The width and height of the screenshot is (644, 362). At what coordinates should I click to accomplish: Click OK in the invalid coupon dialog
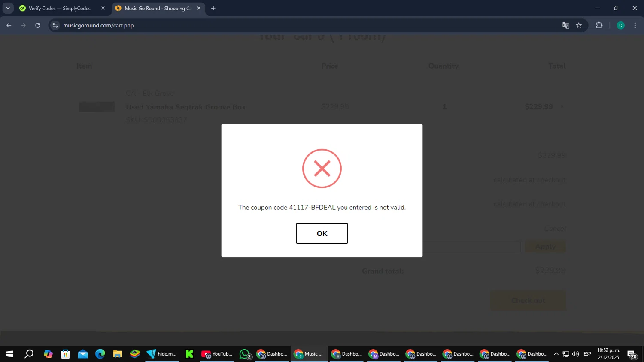[322, 233]
